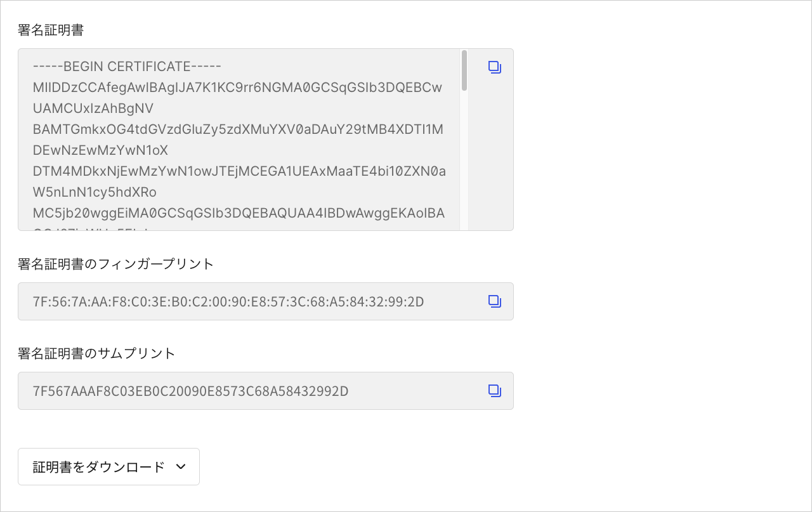Image resolution: width=812 pixels, height=512 pixels.
Task: Click the chevron on the download certificate button
Action: point(180,466)
